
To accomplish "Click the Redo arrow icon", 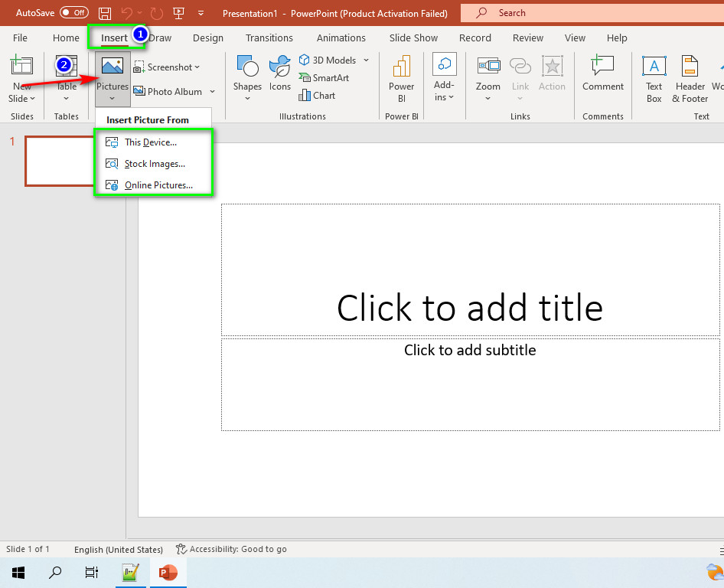I will (x=157, y=13).
